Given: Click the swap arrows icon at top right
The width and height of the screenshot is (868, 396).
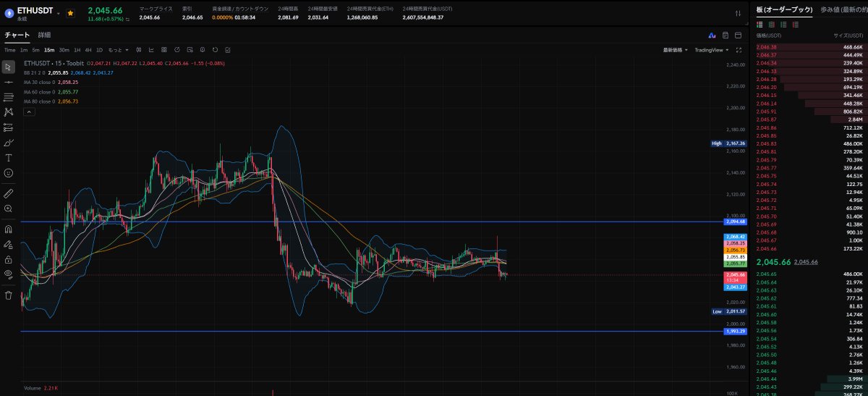Looking at the screenshot, I should pyautogui.click(x=739, y=13).
